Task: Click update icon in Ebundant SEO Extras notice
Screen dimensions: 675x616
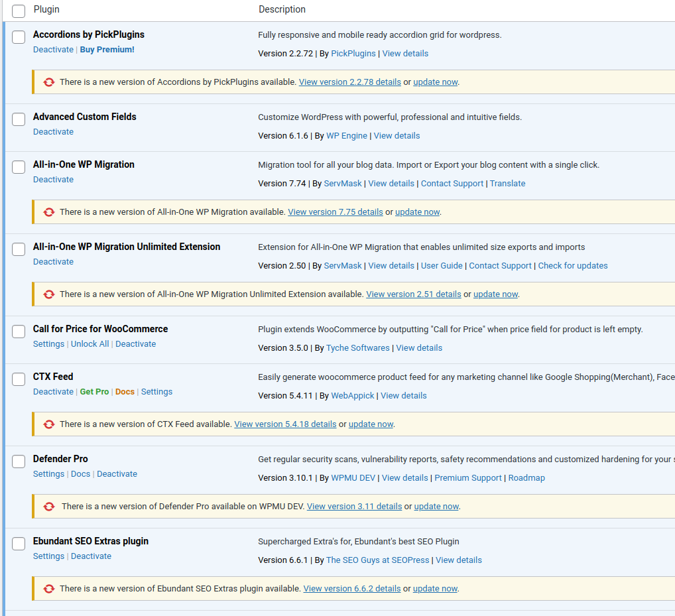Action: tap(48, 589)
